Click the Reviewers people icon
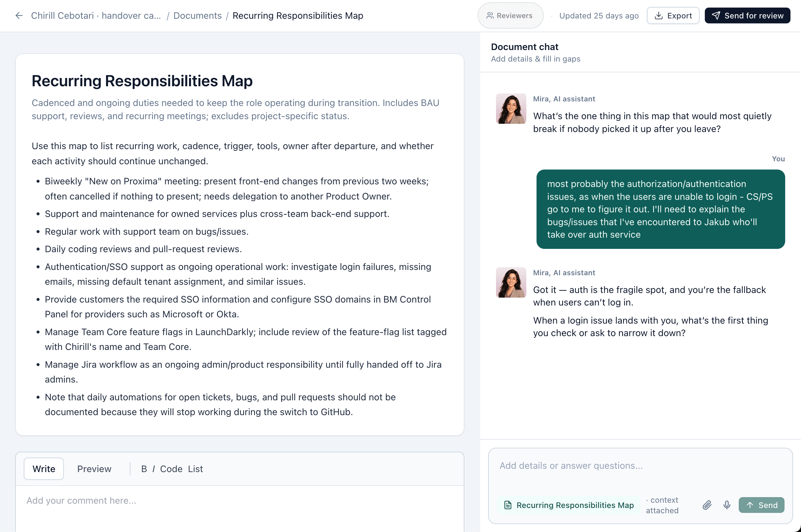Image resolution: width=801 pixels, height=532 pixels. 490,15
